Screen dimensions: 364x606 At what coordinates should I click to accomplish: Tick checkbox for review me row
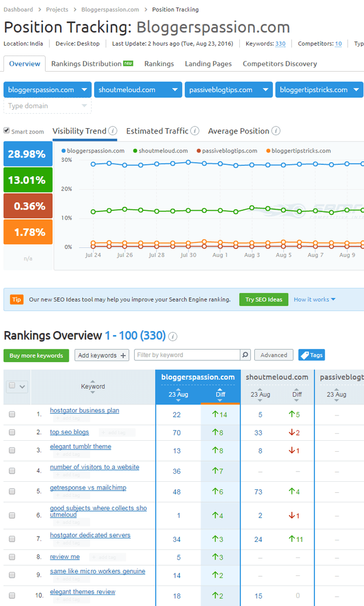coord(12,557)
